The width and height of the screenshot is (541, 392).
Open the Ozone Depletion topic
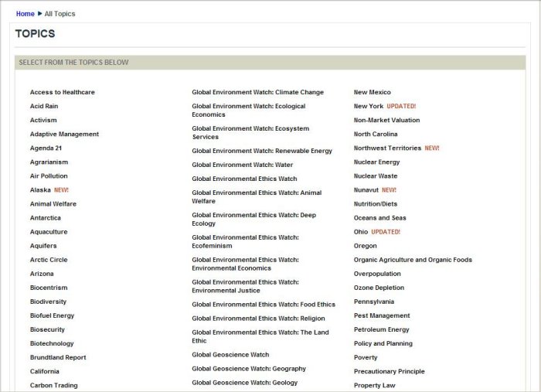(x=379, y=288)
